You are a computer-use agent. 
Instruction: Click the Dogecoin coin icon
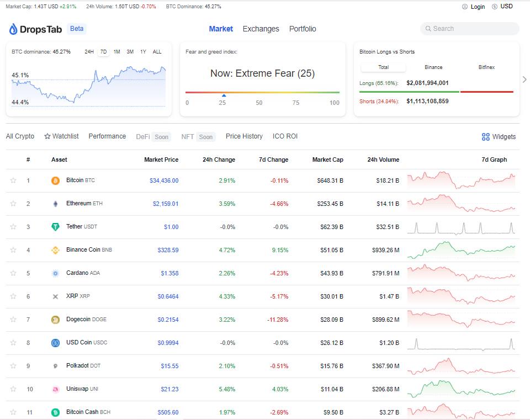point(55,320)
